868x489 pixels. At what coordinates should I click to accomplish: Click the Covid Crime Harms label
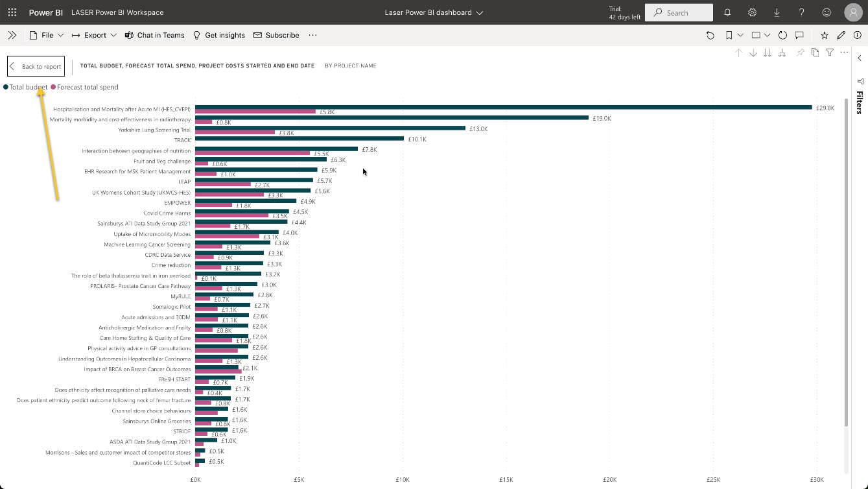(167, 213)
